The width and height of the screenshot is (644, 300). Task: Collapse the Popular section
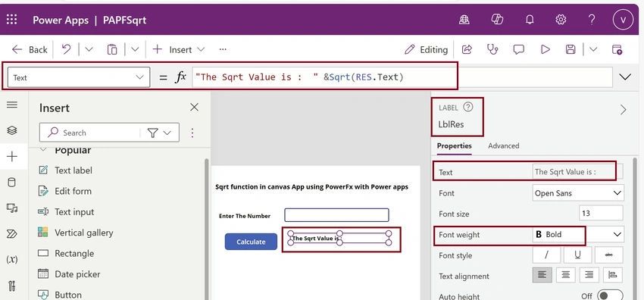coord(42,150)
